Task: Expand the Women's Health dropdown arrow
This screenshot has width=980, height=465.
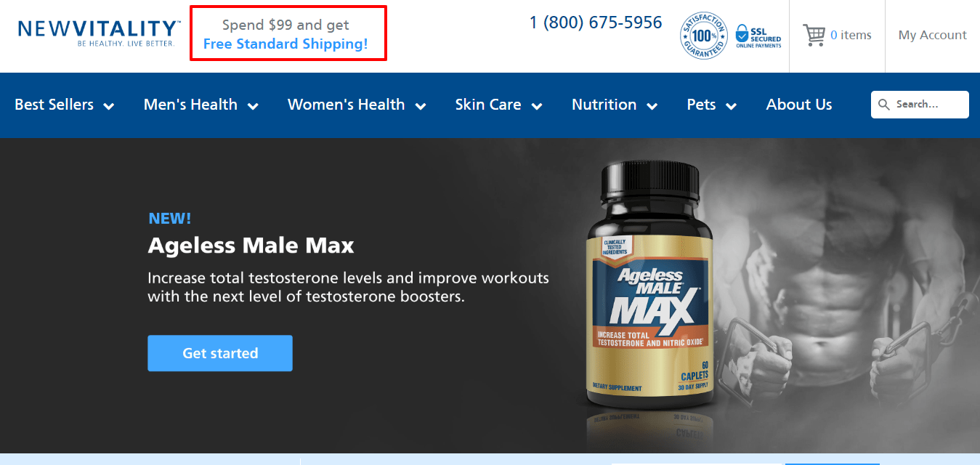Action: [421, 106]
